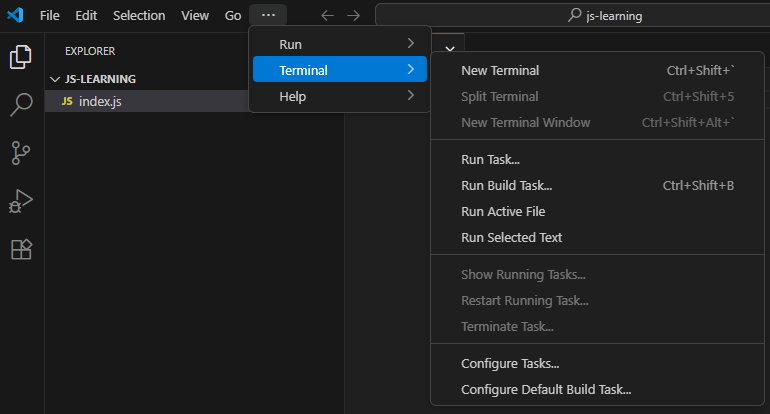This screenshot has width=770, height=414.
Task: Click the Go Back arrow
Action: pyautogui.click(x=327, y=16)
